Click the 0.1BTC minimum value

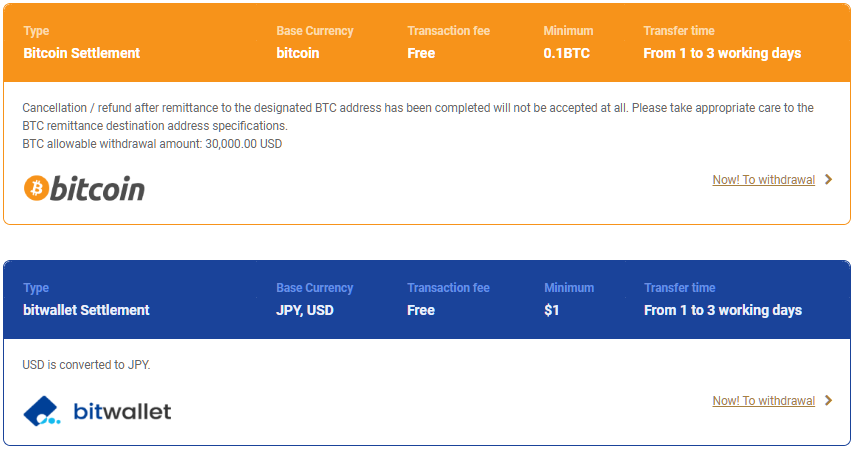(x=566, y=53)
